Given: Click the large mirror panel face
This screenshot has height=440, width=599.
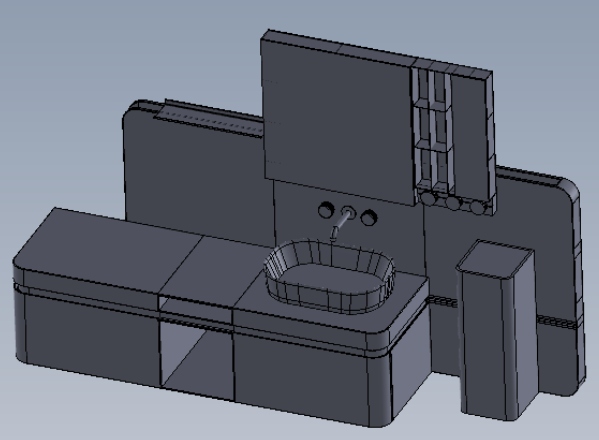Looking at the screenshot, I should [338, 120].
